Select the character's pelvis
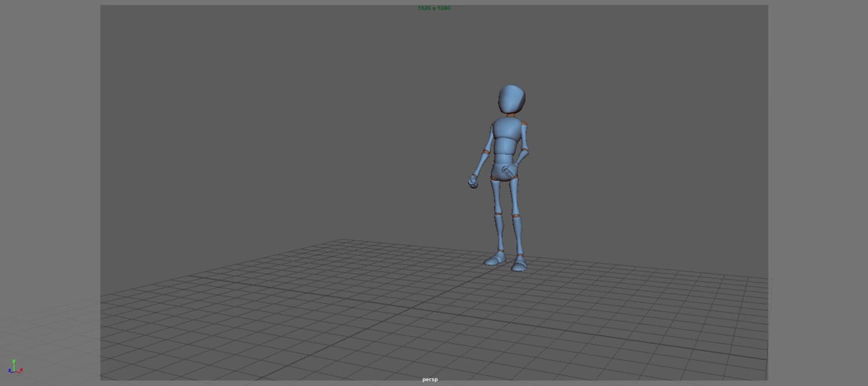Image resolution: width=868 pixels, height=386 pixels. pyautogui.click(x=500, y=172)
